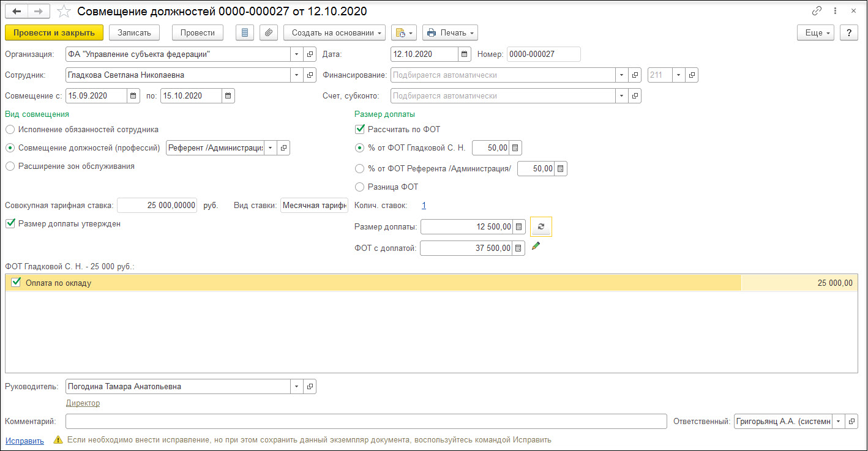Viewport: 868px width, 451px height.
Task: Edit ФОТ с доплатой with pencil icon
Action: coord(536,246)
